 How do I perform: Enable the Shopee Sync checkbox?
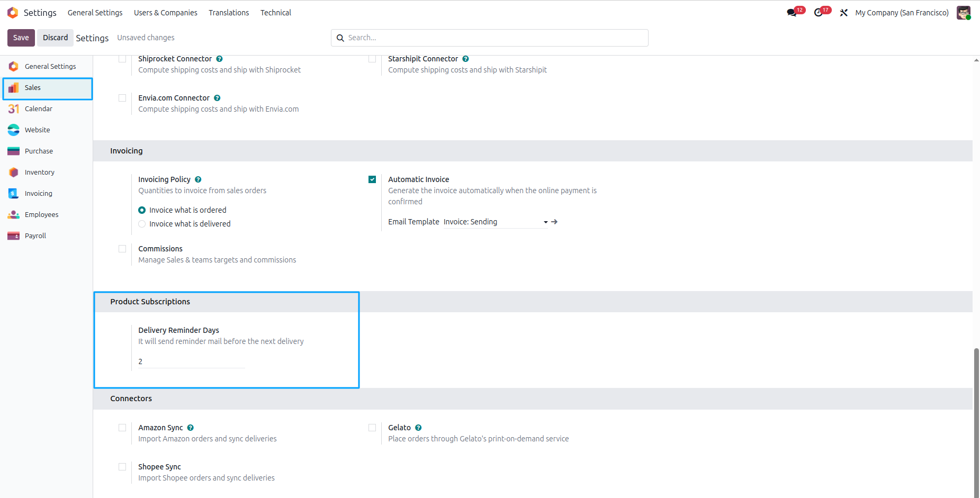tap(122, 467)
